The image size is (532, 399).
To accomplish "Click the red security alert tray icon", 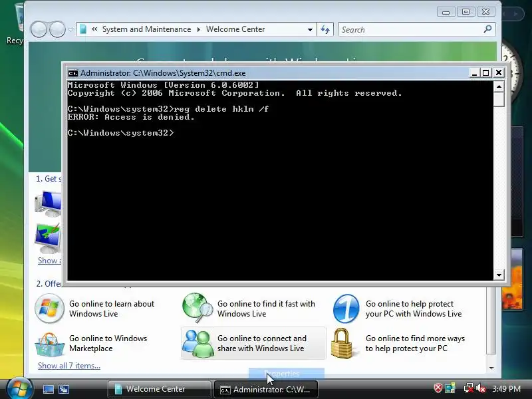I will pos(438,388).
